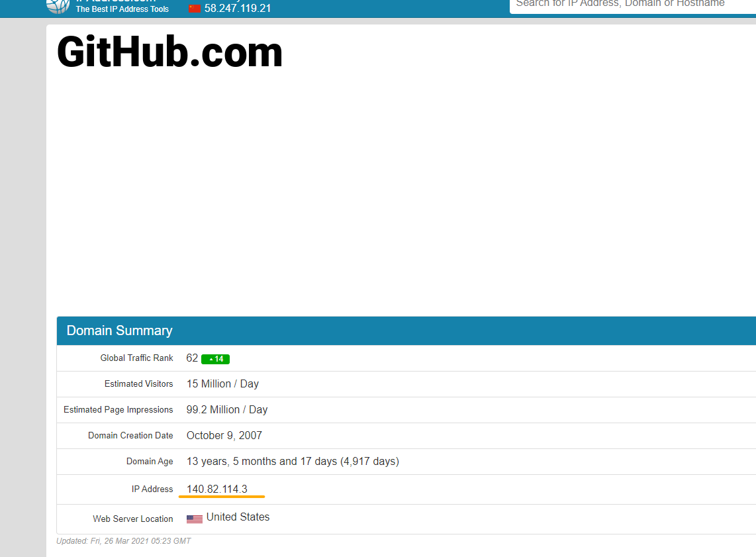Select the IP address 140.82.114.3
The height and width of the screenshot is (557, 756).
pos(217,489)
